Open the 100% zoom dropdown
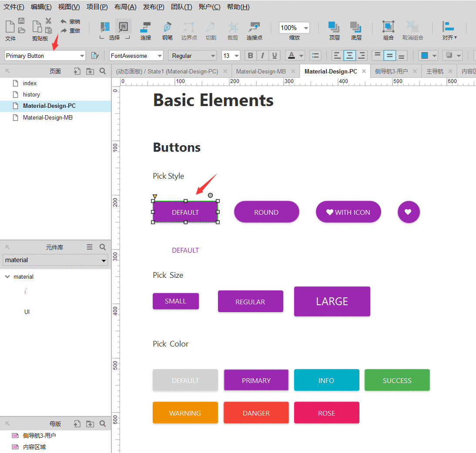This screenshot has height=453, width=476. pos(306,28)
